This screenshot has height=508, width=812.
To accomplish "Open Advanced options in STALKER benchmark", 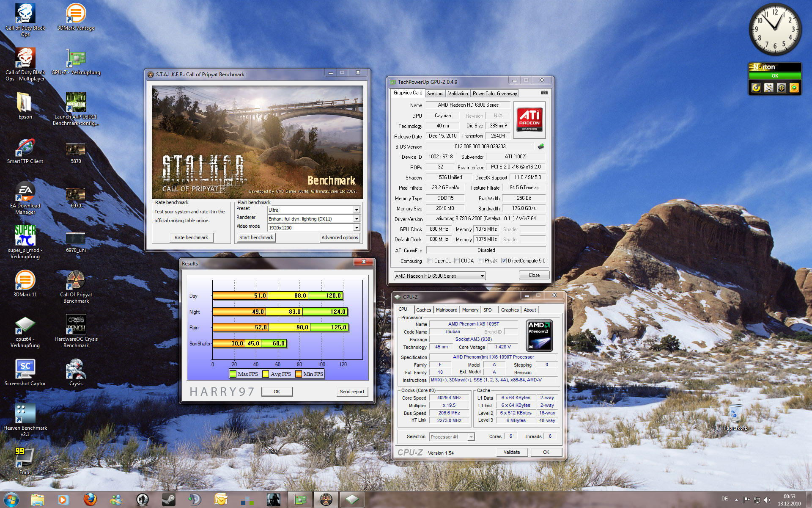I will coord(340,237).
